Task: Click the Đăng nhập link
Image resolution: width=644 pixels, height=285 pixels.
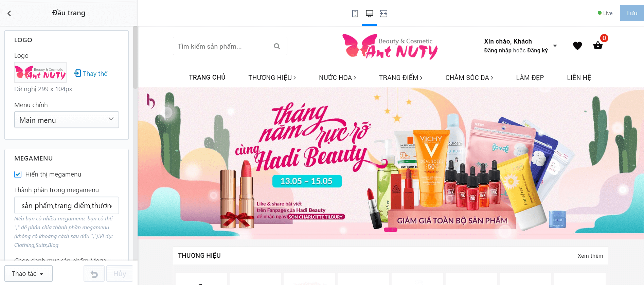Action: [498, 51]
